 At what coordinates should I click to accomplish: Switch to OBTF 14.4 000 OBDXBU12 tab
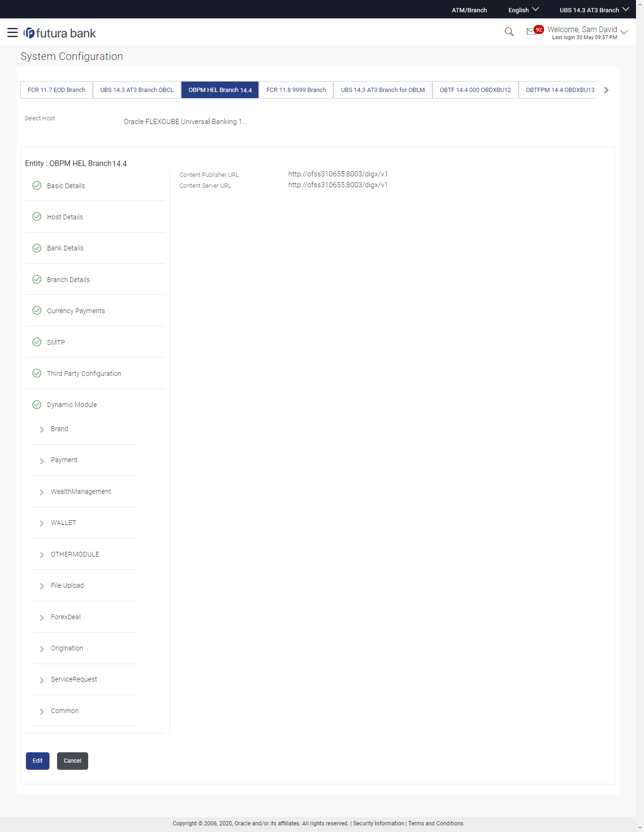click(475, 90)
